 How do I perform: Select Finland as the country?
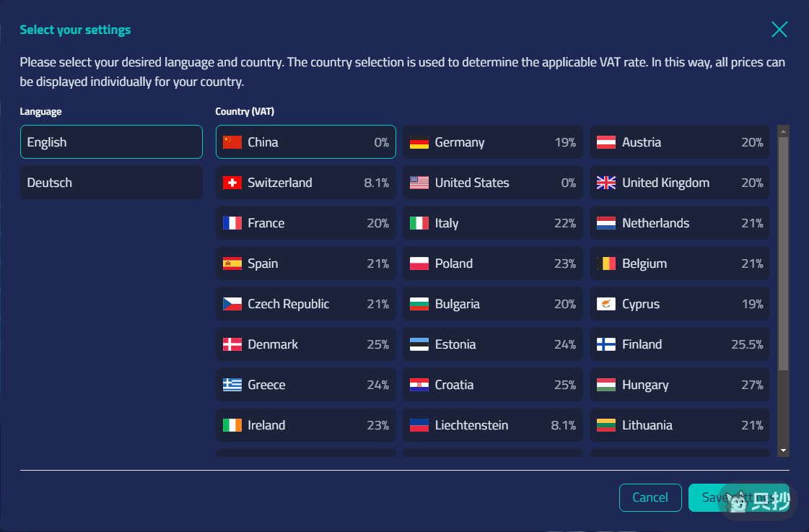(680, 344)
